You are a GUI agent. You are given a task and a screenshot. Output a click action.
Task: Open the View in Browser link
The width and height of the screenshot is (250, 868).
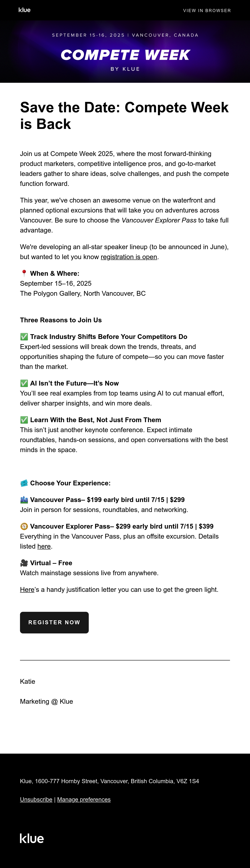(x=207, y=10)
